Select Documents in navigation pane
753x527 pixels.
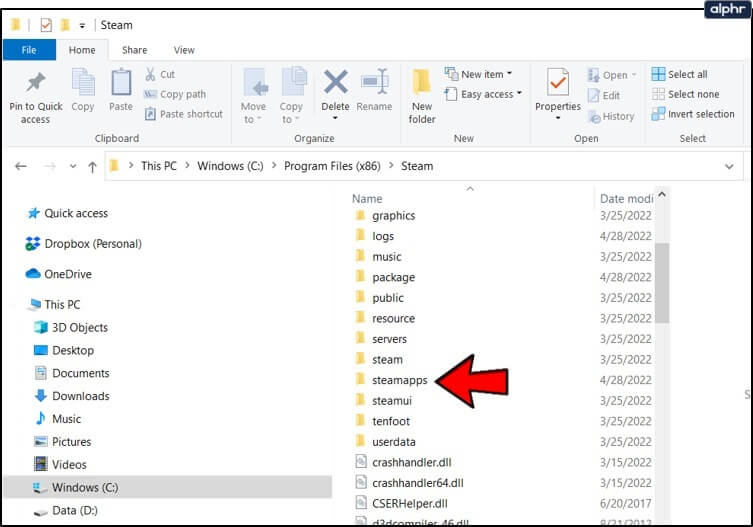[72, 373]
